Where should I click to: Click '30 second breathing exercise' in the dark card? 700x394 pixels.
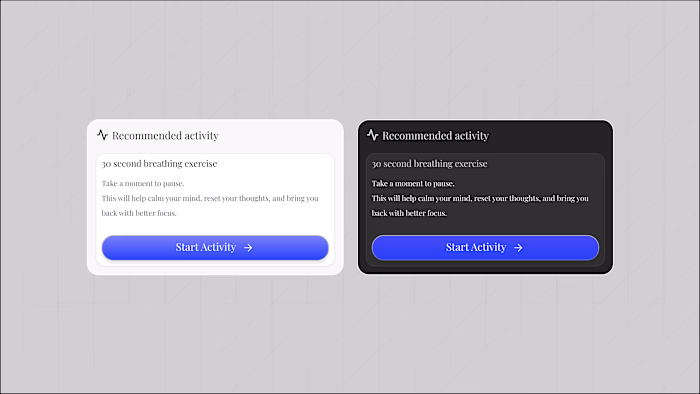pyautogui.click(x=429, y=164)
